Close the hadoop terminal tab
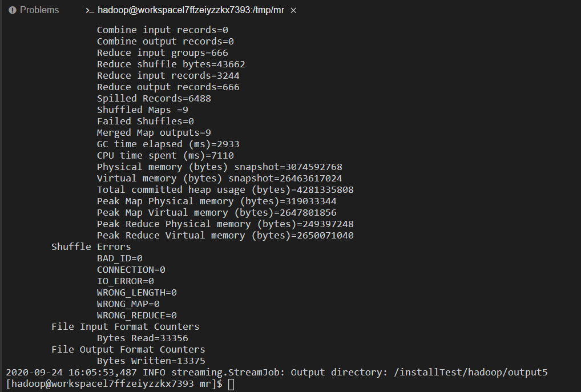581x392 pixels. [x=293, y=10]
